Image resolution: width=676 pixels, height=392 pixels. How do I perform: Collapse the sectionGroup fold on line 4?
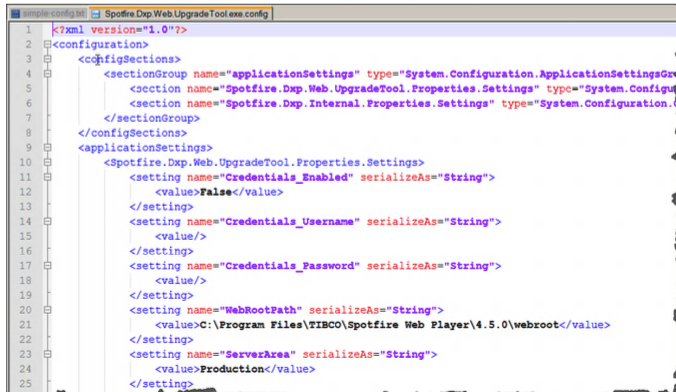(x=47, y=74)
